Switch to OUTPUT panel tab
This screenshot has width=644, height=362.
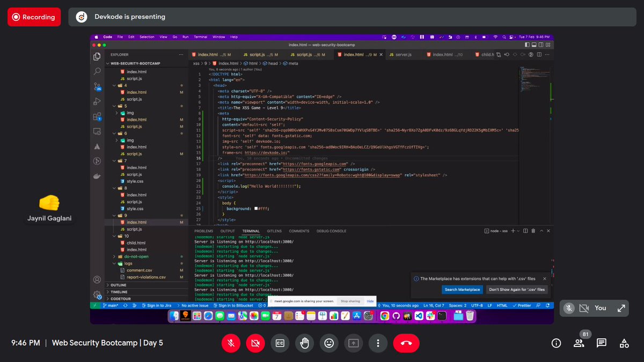(228, 231)
